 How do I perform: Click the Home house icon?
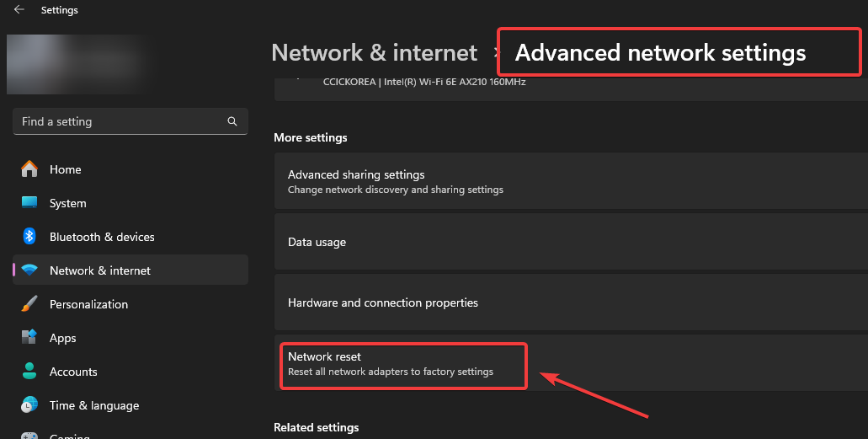[x=29, y=169]
